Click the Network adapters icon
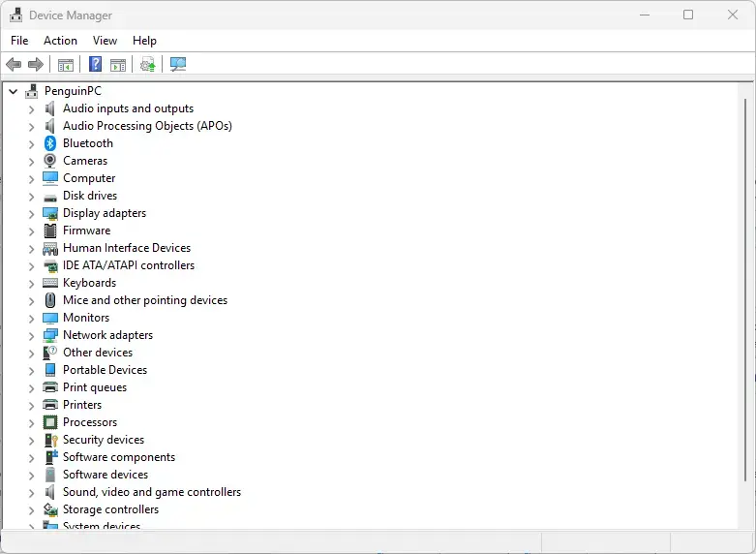Viewport: 756px width, 554px height. (50, 335)
